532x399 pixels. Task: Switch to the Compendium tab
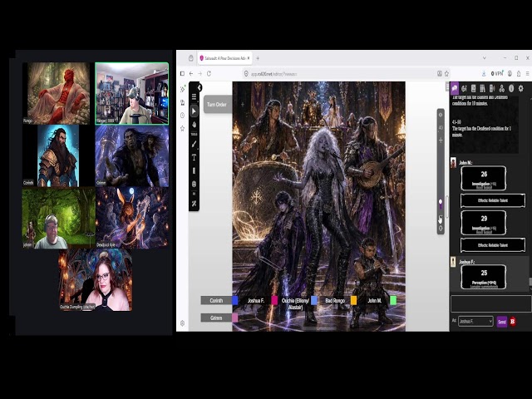[483, 89]
